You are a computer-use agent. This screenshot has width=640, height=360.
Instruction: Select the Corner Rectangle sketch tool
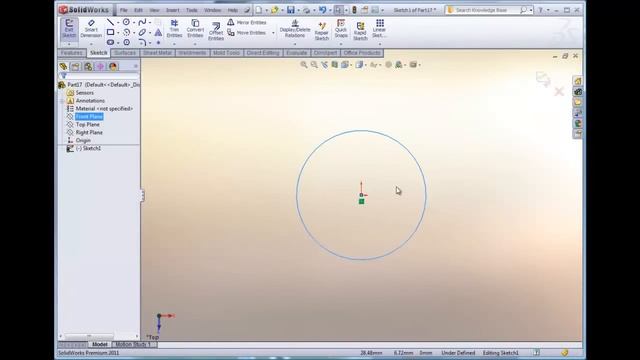[x=110, y=32]
